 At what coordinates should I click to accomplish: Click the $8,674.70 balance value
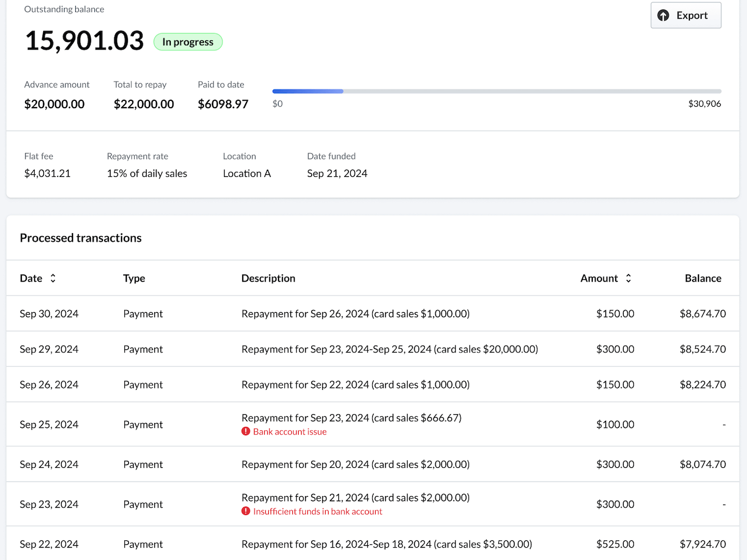point(703,314)
